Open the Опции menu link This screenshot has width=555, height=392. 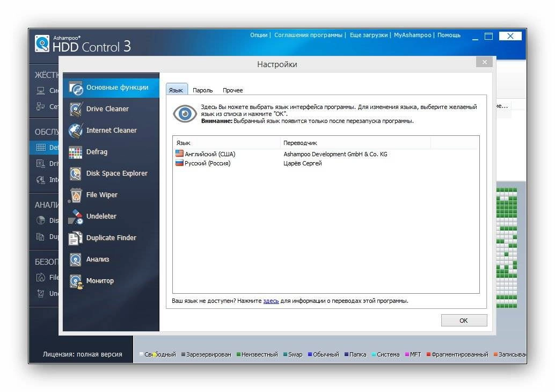(x=259, y=35)
